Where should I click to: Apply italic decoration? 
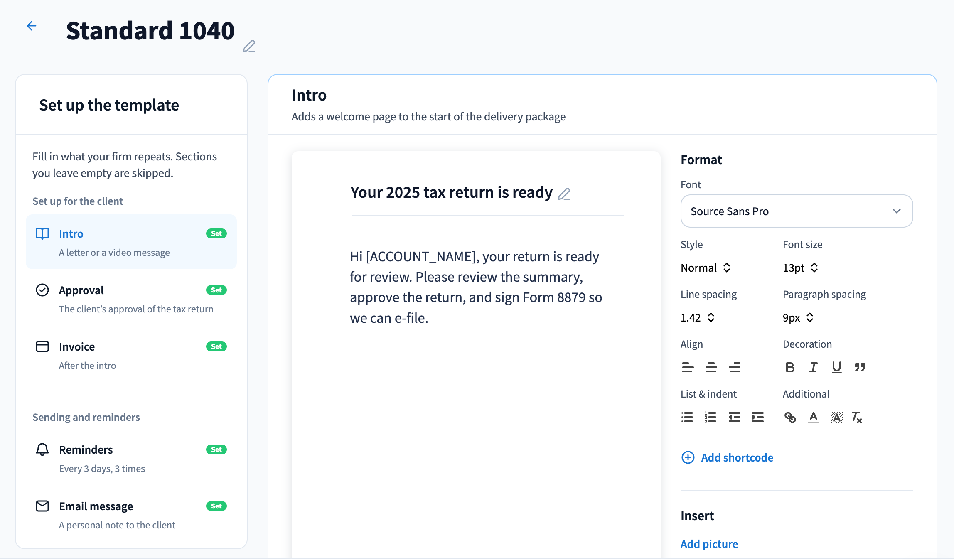pos(813,367)
